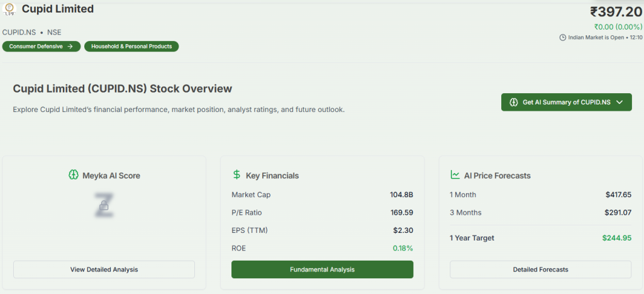Viewport: 644px width, 294px height.
Task: Click the ₹0.00 (0.00%) price change
Action: [618, 27]
